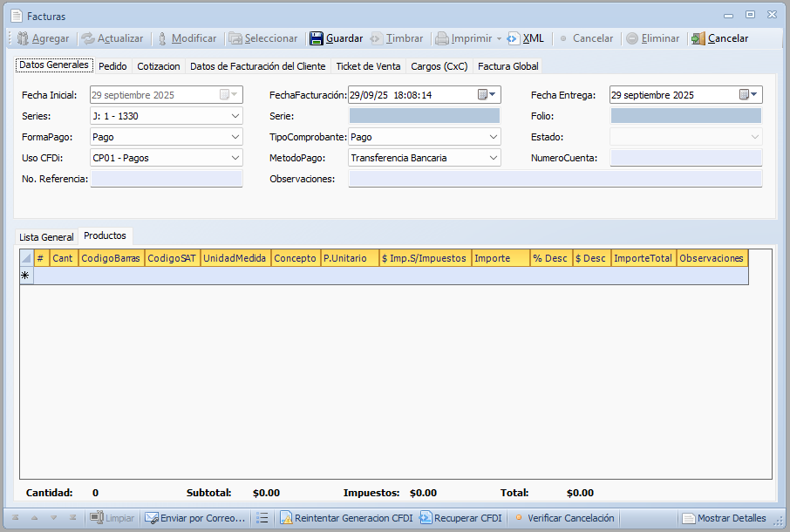
Task: Open the MetodoPago combo box
Action: (494, 158)
